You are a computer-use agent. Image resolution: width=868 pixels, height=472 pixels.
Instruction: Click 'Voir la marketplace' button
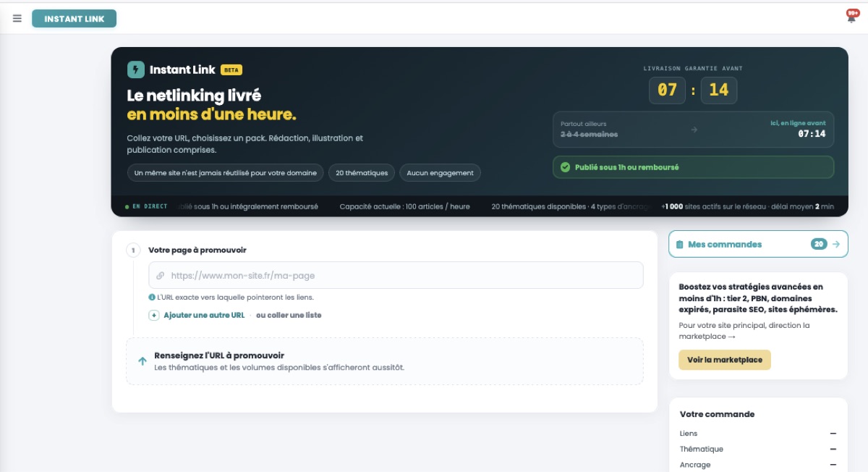725,360
